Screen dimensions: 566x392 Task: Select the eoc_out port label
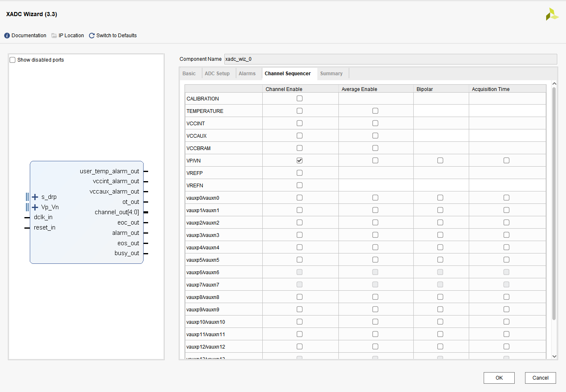tap(128, 222)
